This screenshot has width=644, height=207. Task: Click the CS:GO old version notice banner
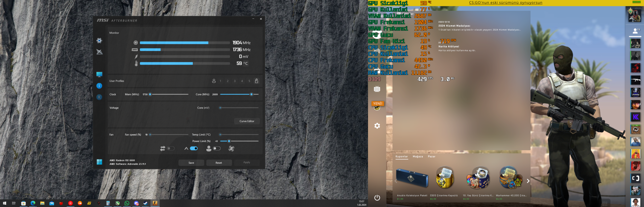coord(505,3)
